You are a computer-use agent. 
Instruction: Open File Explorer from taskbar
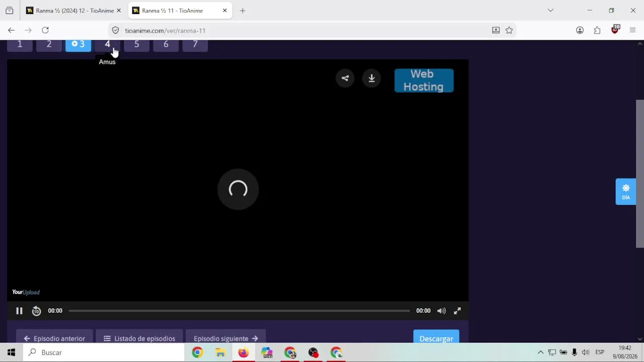(220, 352)
